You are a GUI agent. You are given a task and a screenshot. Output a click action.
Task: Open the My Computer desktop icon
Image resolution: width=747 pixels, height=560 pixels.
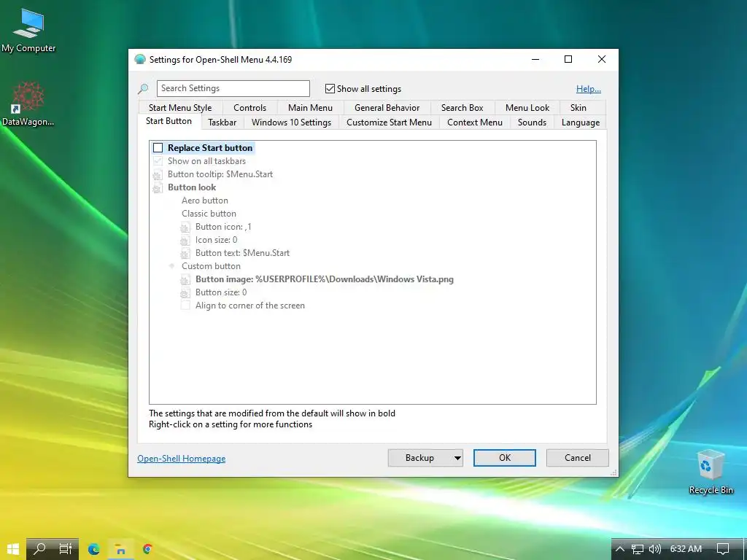[28, 29]
